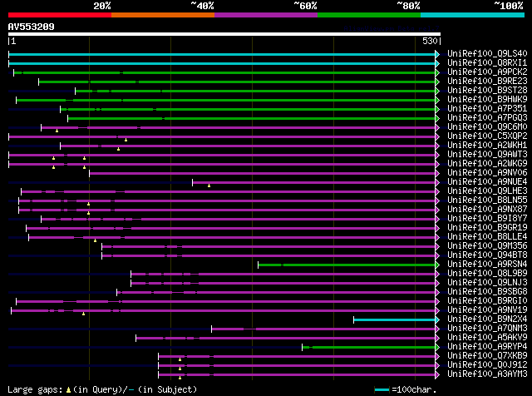Click UniRef100_A9NX87 label
This screenshot has height=396, width=532.
[487, 209]
